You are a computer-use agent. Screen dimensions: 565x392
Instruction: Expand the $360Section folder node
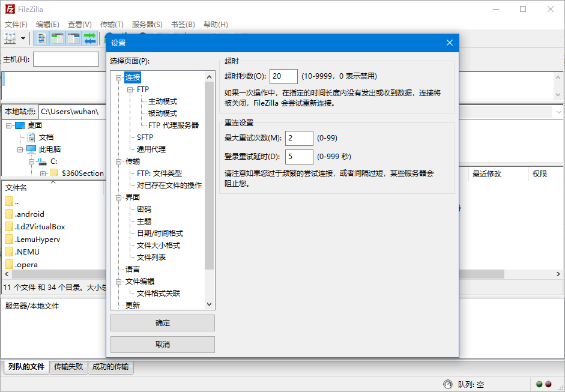(43, 173)
